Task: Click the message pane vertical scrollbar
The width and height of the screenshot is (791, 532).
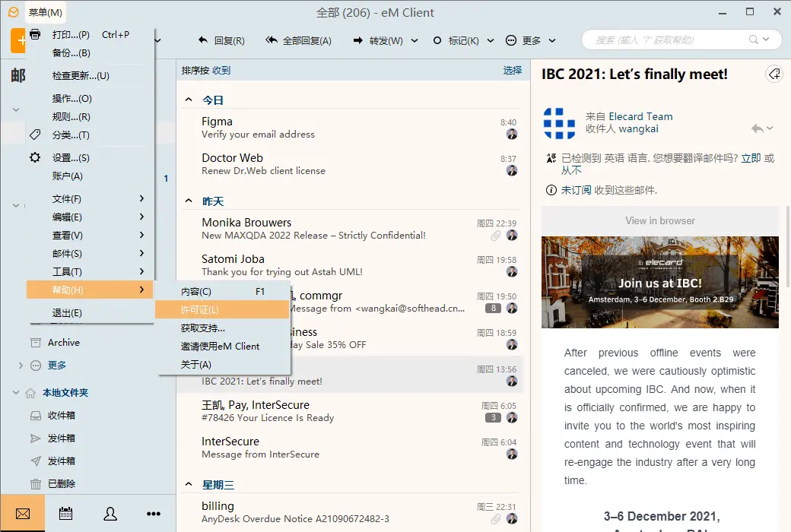Action: click(x=787, y=247)
